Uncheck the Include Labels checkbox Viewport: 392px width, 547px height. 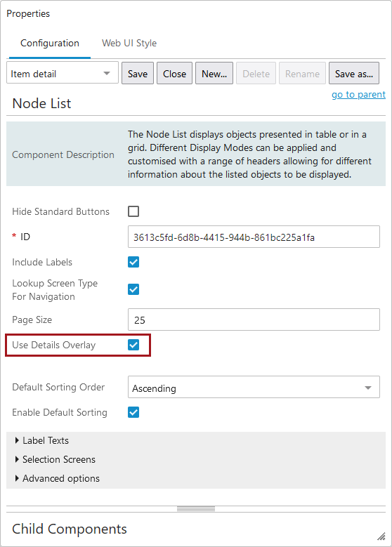(x=133, y=262)
